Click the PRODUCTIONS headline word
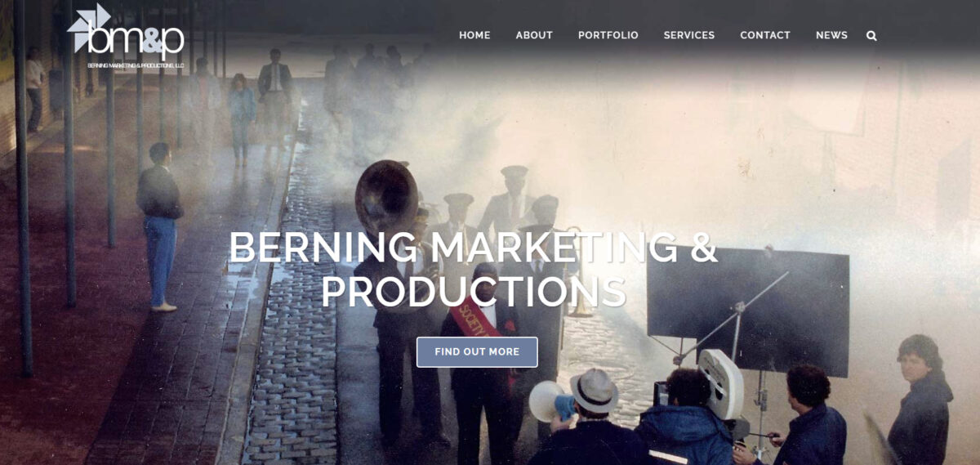The height and width of the screenshot is (465, 980). tap(473, 291)
